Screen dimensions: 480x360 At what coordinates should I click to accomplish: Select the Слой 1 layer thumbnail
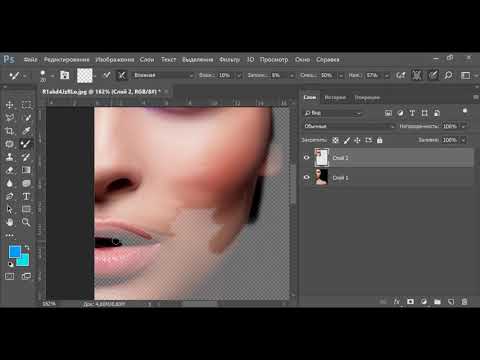pos(321,177)
